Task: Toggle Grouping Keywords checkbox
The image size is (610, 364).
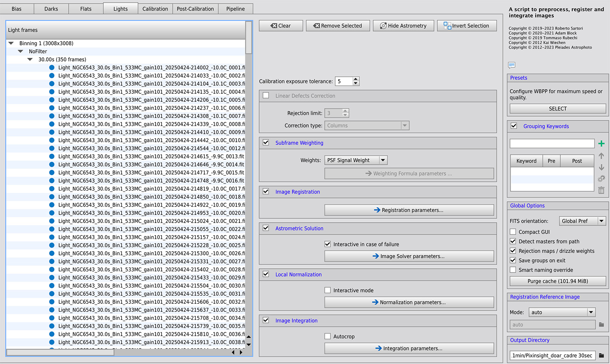Action: (514, 126)
